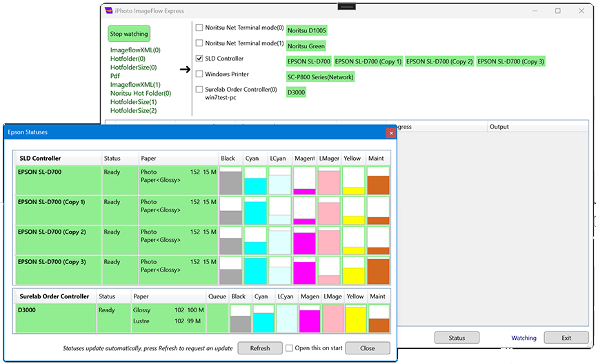The height and width of the screenshot is (364, 596).
Task: Open the Status button in main window
Action: point(457,338)
